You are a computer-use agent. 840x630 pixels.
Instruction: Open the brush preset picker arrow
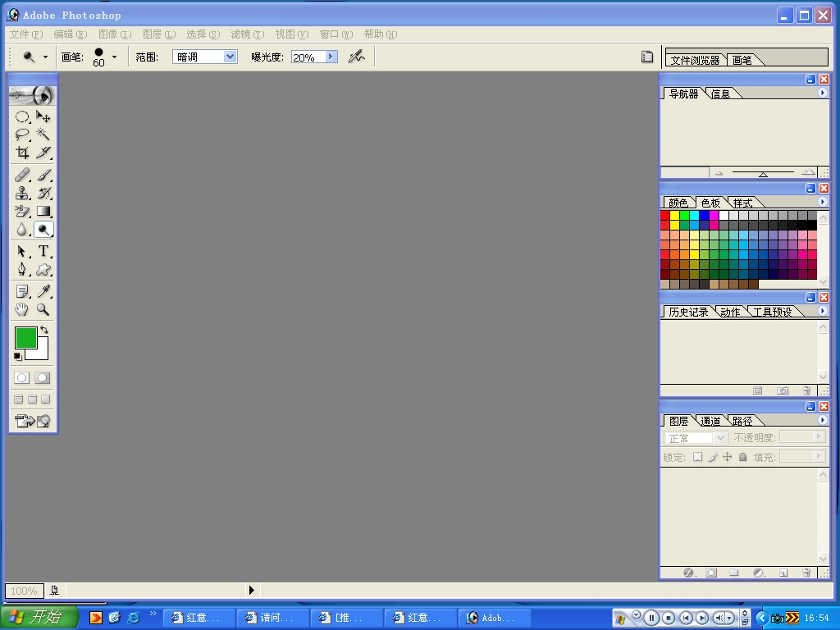pos(114,57)
